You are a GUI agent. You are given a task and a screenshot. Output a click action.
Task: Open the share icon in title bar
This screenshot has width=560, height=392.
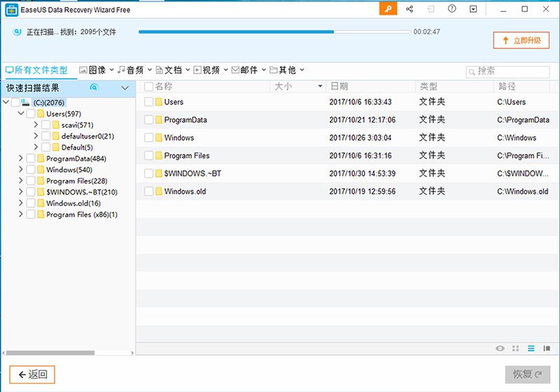coord(409,9)
